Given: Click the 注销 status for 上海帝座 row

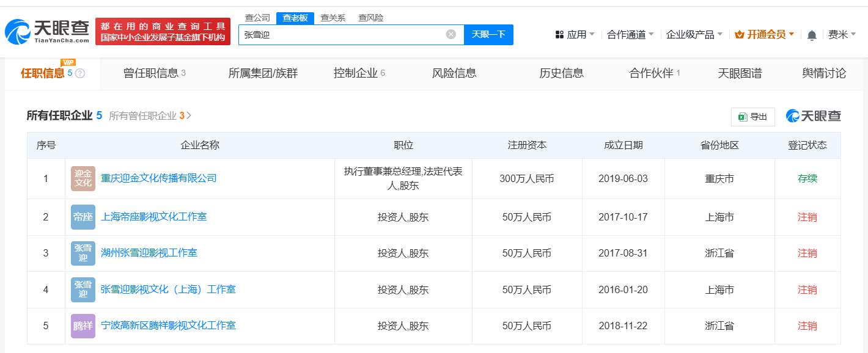Looking at the screenshot, I should click(807, 217).
